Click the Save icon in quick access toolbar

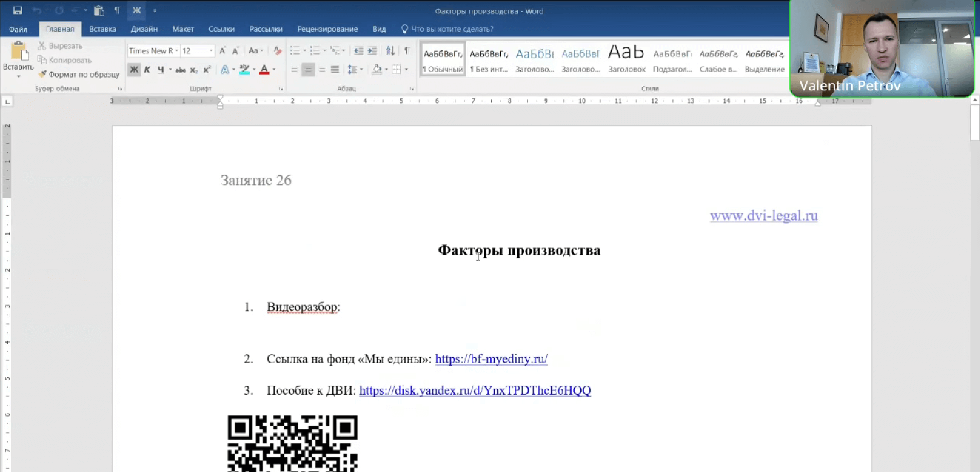pyautogui.click(x=17, y=10)
